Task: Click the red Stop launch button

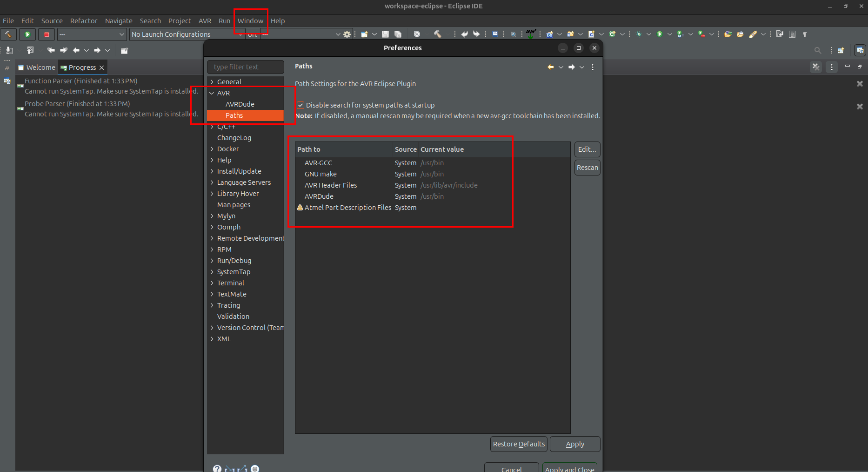Action: pyautogui.click(x=47, y=34)
